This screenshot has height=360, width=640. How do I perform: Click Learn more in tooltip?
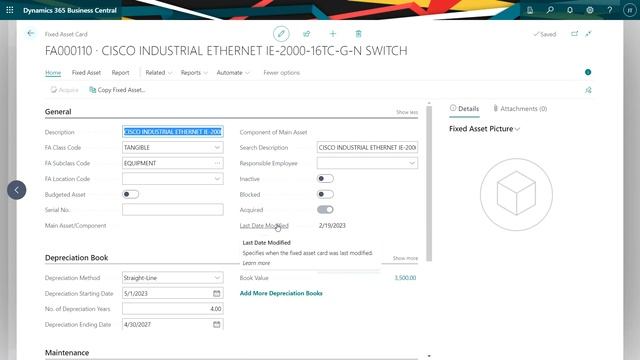256,263
